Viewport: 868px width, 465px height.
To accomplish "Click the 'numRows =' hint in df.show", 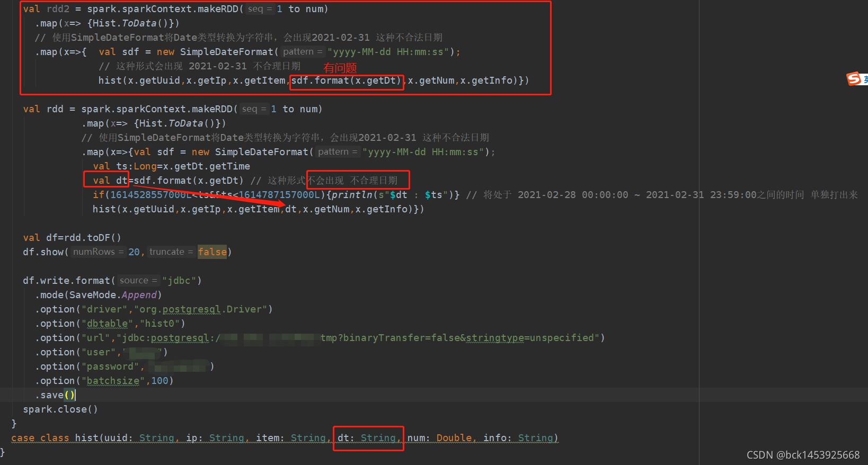I will click(x=98, y=252).
